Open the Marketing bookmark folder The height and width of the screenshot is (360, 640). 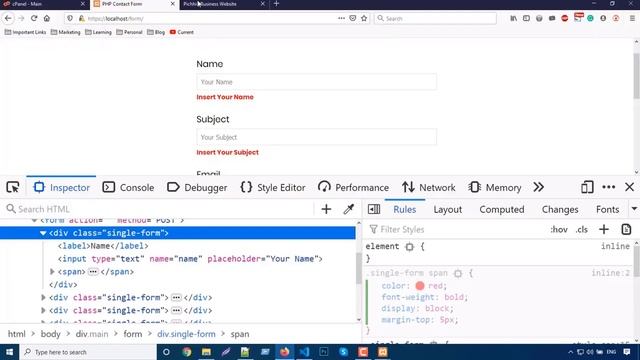tap(65, 32)
